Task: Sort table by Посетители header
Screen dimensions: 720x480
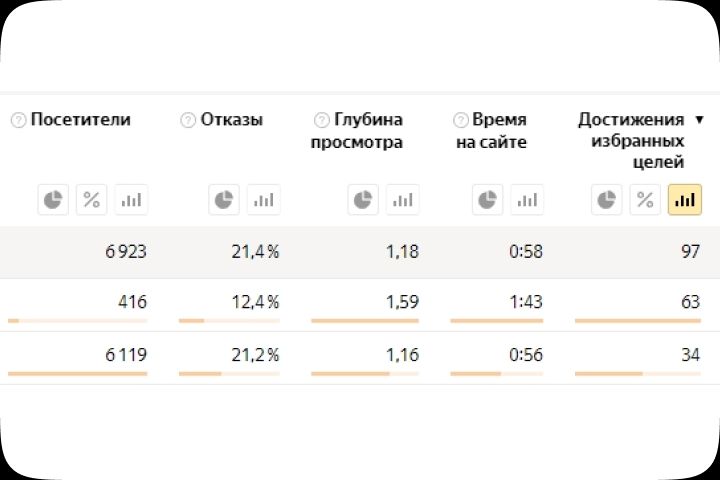Action: 80,120
